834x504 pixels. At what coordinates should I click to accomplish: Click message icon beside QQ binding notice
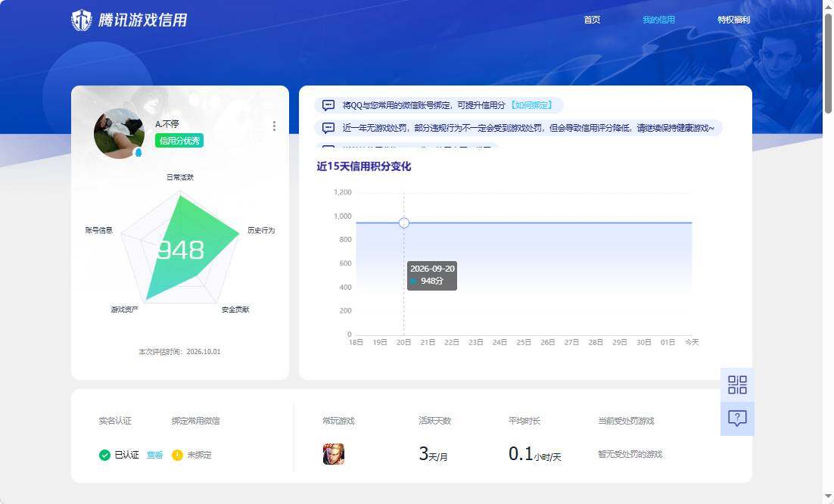pyautogui.click(x=328, y=105)
